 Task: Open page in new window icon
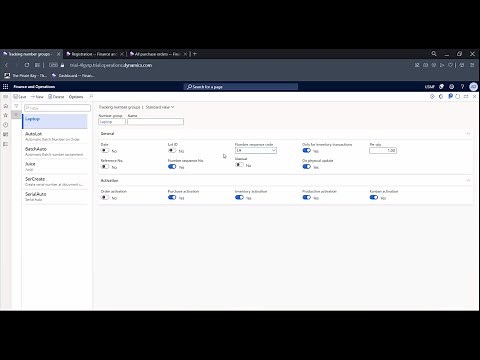tap(466, 96)
